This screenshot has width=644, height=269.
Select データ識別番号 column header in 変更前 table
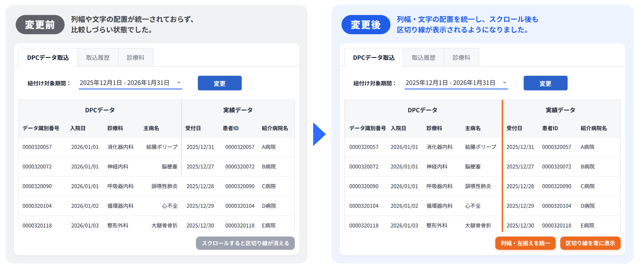(x=41, y=128)
